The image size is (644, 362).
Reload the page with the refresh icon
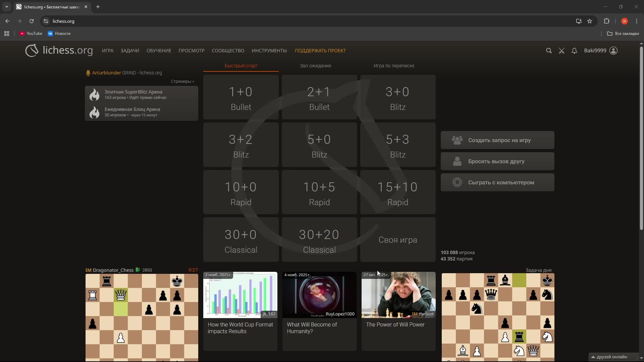[x=32, y=21]
